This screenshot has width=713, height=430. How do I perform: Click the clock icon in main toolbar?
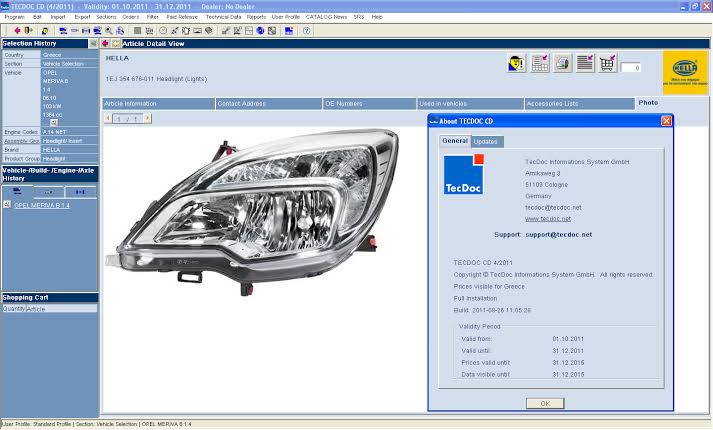pos(163,30)
